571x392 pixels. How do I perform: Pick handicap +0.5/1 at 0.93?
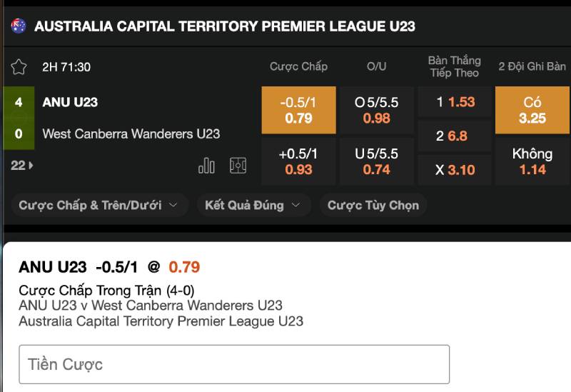coord(298,161)
